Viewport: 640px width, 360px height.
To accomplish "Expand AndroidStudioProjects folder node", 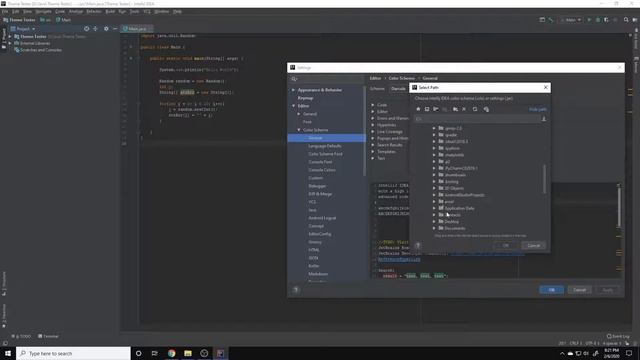I will point(434,195).
